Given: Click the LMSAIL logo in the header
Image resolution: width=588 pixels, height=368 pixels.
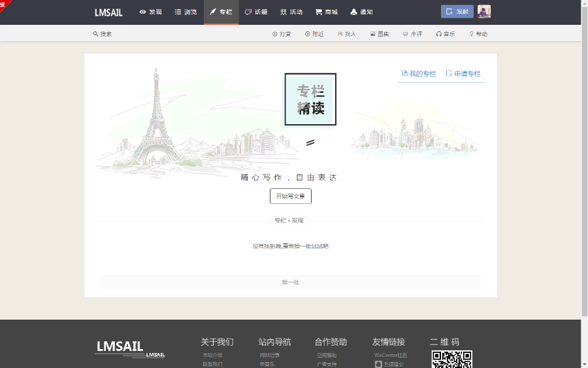Looking at the screenshot, I should [x=108, y=12].
